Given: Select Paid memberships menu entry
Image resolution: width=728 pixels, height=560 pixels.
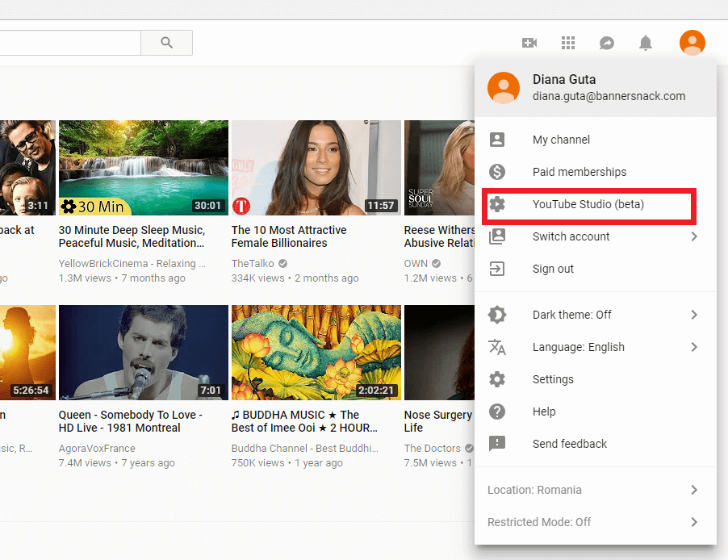Looking at the screenshot, I should click(595, 172).
